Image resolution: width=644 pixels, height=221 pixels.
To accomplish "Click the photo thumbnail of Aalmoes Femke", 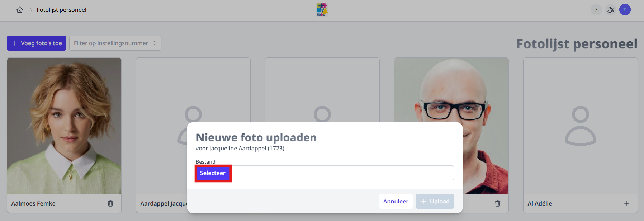I will pyautogui.click(x=64, y=125).
